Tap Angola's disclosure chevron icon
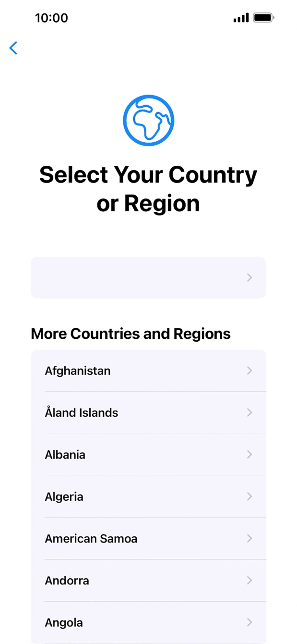 point(249,622)
